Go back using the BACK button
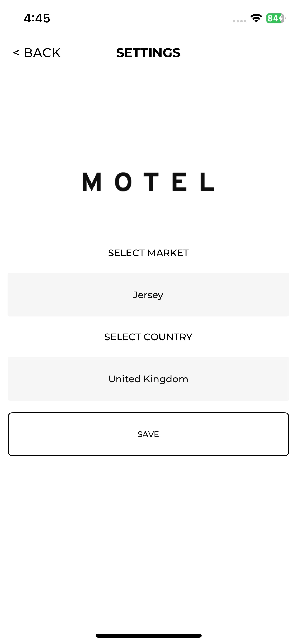 [x=37, y=53]
